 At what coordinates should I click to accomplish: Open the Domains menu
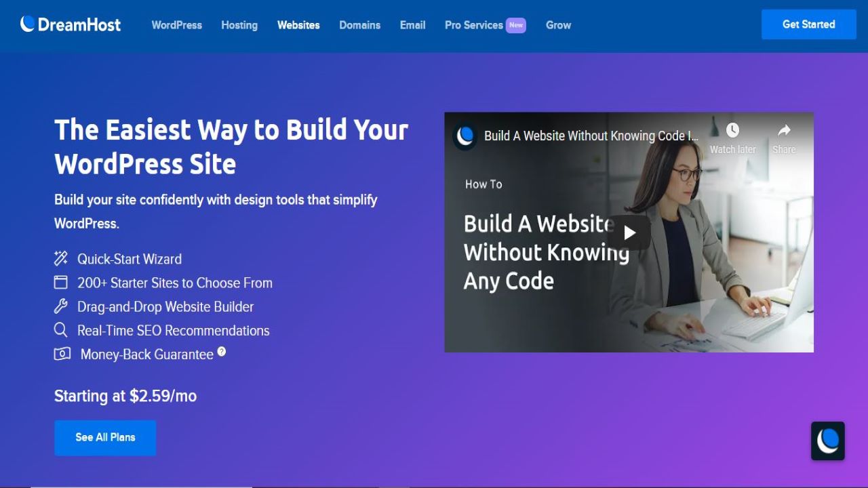(360, 25)
